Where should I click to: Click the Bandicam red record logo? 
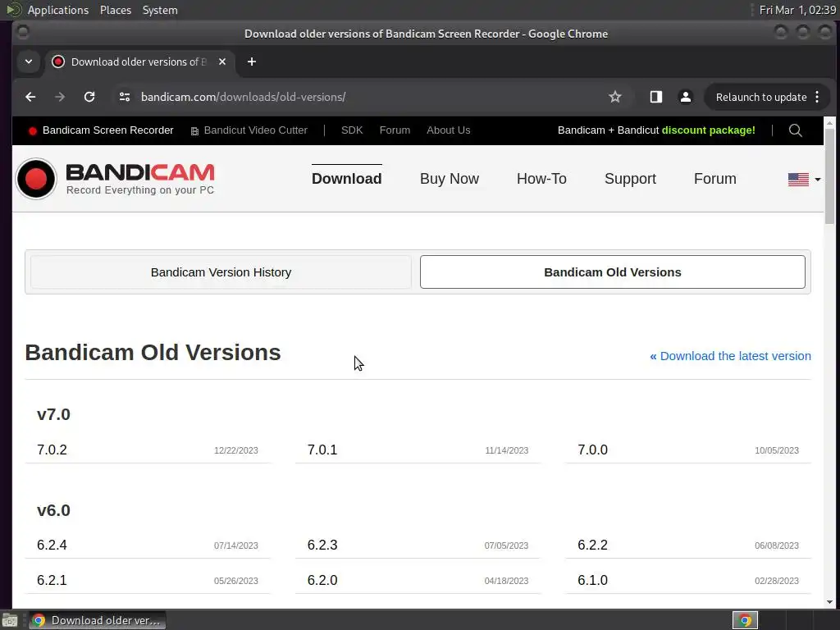(36, 179)
